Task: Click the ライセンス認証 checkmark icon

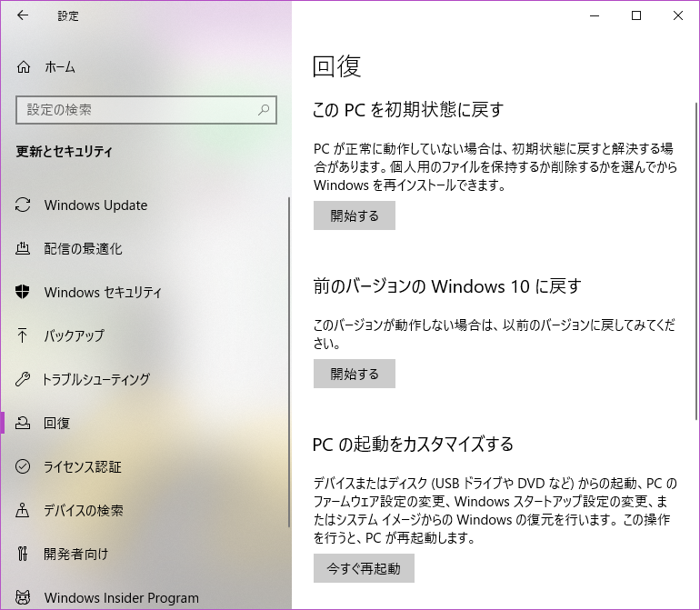Action: pyautogui.click(x=24, y=467)
